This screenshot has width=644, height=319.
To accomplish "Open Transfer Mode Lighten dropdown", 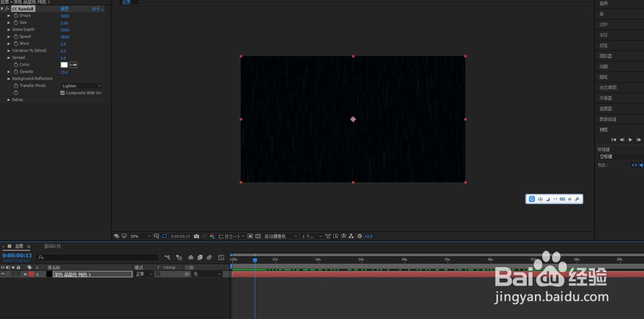I will [82, 86].
